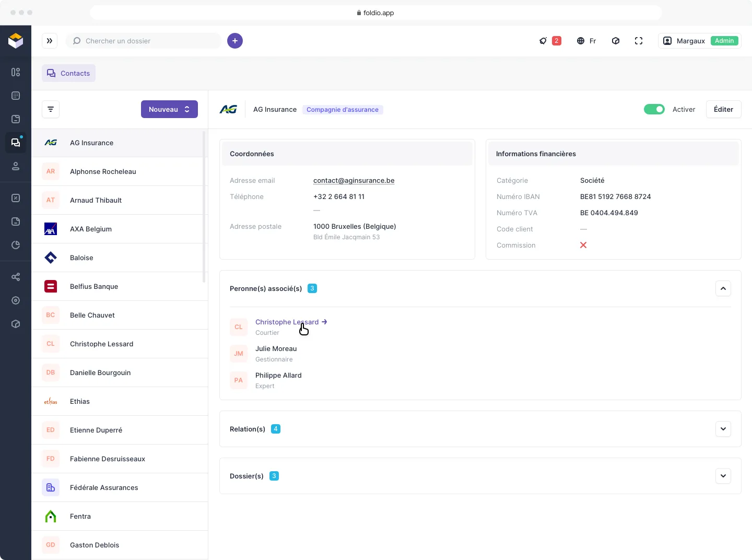Open notifications with red badge 2
The width and height of the screenshot is (752, 560).
click(x=550, y=41)
